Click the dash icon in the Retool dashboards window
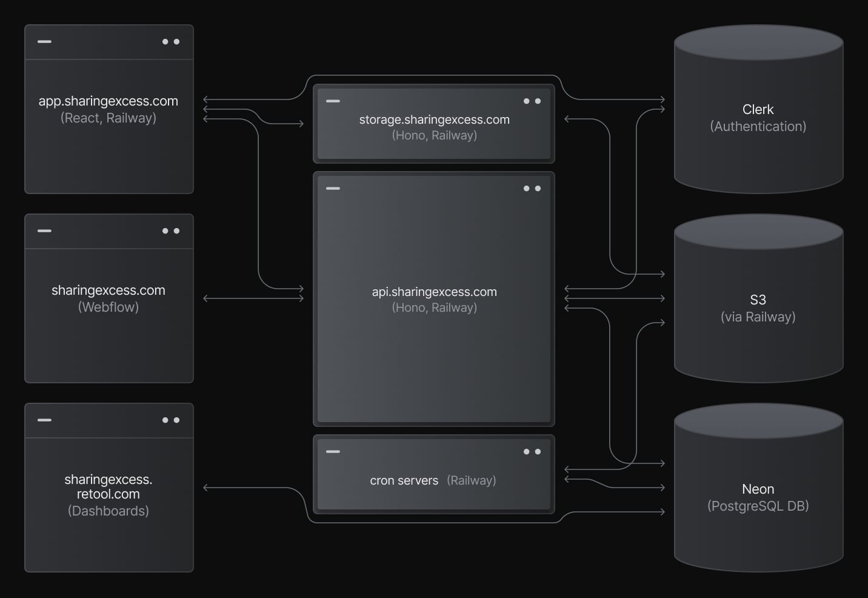Screen dimensions: 868x598 click(44, 420)
